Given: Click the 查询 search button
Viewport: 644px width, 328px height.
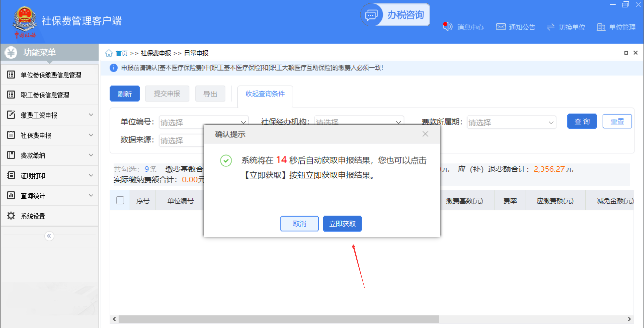Looking at the screenshot, I should [582, 122].
